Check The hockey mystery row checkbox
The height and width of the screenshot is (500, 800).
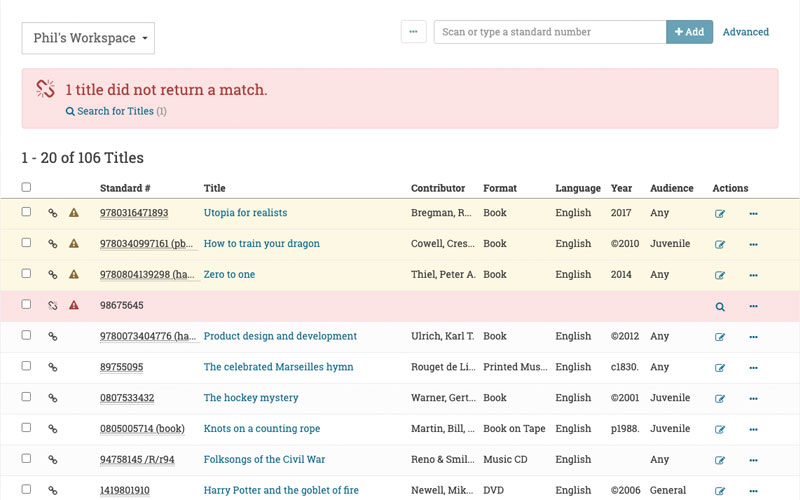coord(26,396)
